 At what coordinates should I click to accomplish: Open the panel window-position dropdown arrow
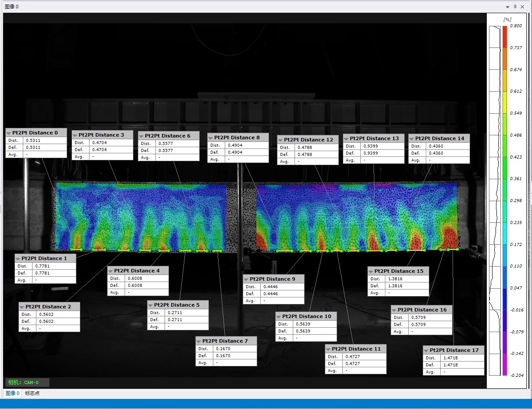(x=508, y=7)
